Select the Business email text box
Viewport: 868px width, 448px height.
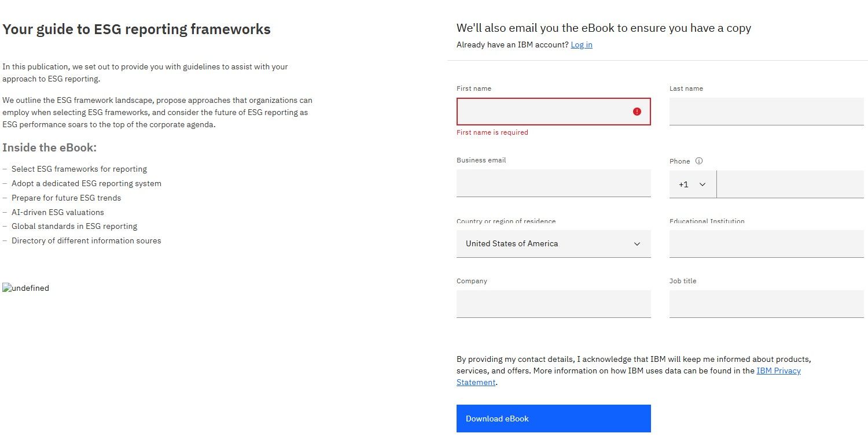pyautogui.click(x=553, y=183)
